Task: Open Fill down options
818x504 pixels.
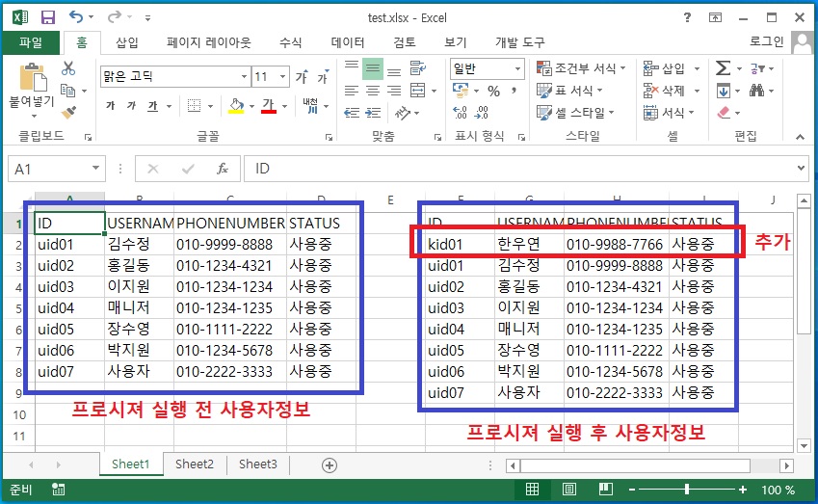Action: click(x=723, y=92)
